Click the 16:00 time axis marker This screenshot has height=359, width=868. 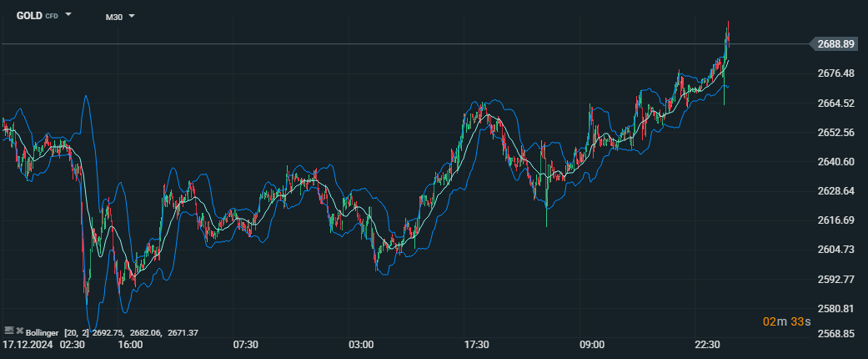129,345
